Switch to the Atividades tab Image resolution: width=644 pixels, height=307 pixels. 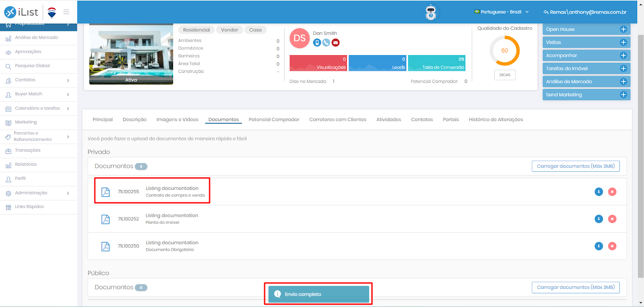(389, 120)
